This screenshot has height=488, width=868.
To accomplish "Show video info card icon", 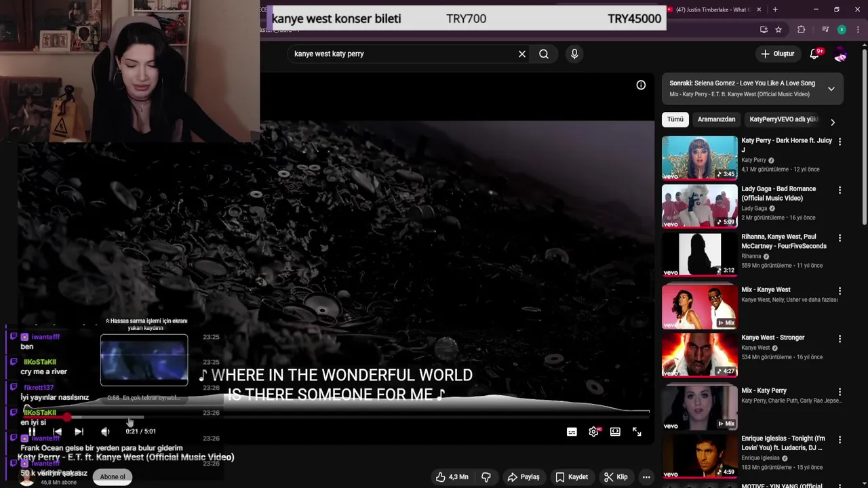I will [641, 85].
